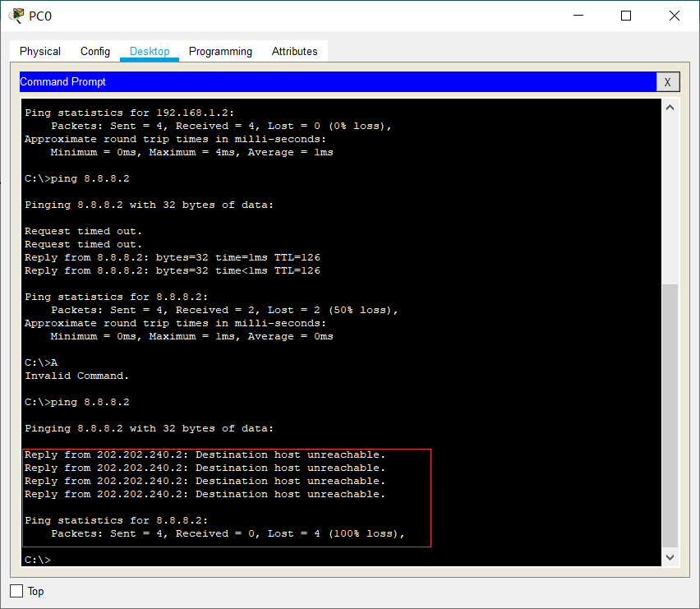This screenshot has height=609, width=700.
Task: Select the Desktop tab
Action: pyautogui.click(x=149, y=51)
